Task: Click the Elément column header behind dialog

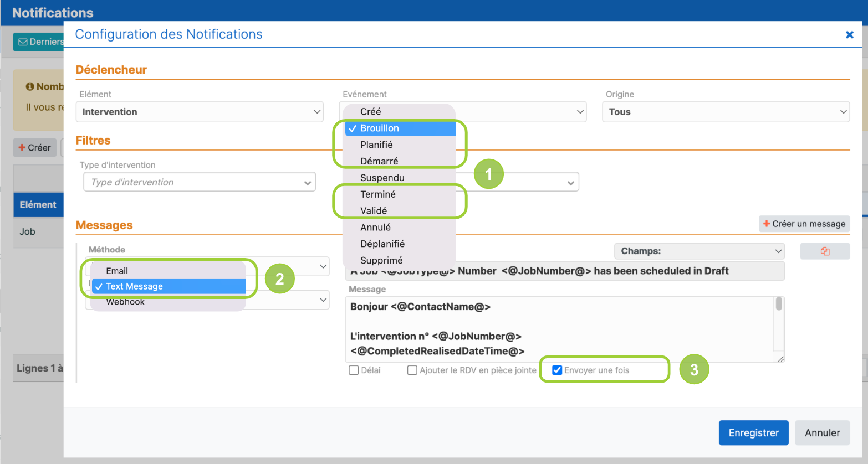Action: coord(38,205)
